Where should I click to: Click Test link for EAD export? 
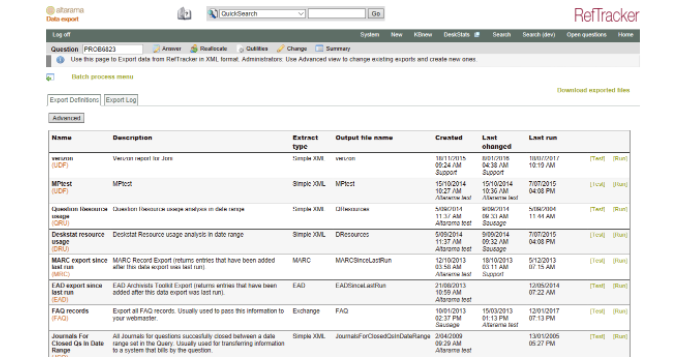[x=597, y=286]
